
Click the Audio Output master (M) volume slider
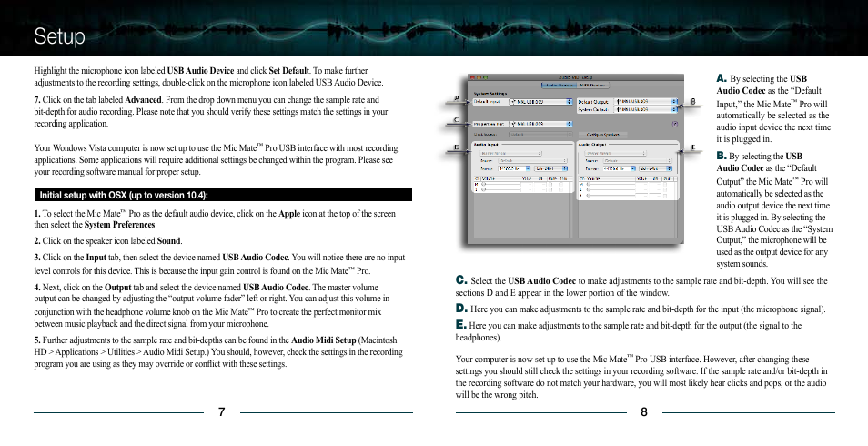tap(611, 184)
